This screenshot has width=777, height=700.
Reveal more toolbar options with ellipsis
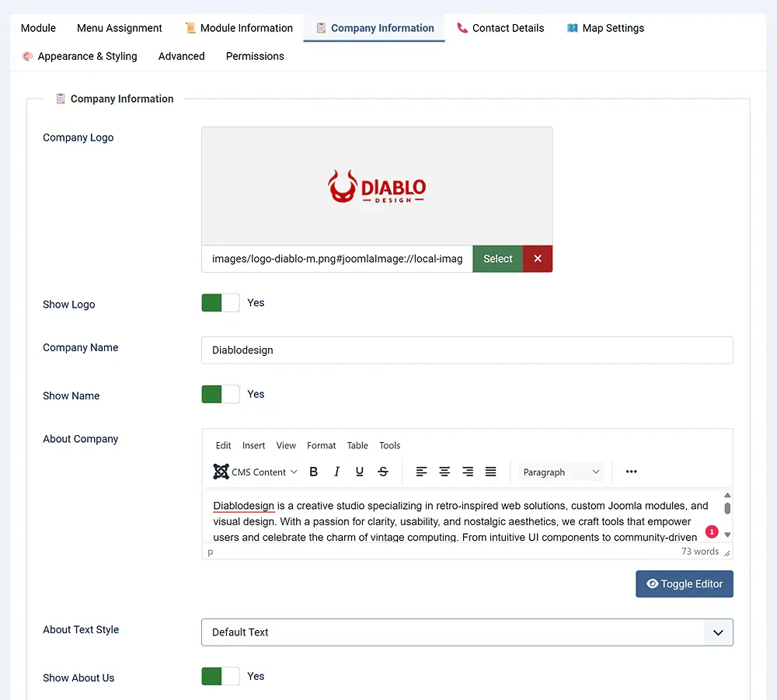pyautogui.click(x=631, y=472)
